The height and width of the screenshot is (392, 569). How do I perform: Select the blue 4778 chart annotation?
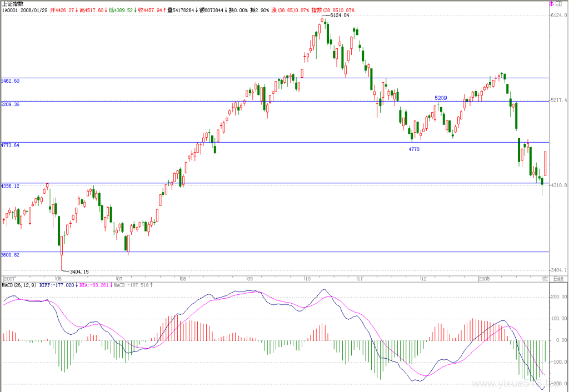pyautogui.click(x=414, y=149)
